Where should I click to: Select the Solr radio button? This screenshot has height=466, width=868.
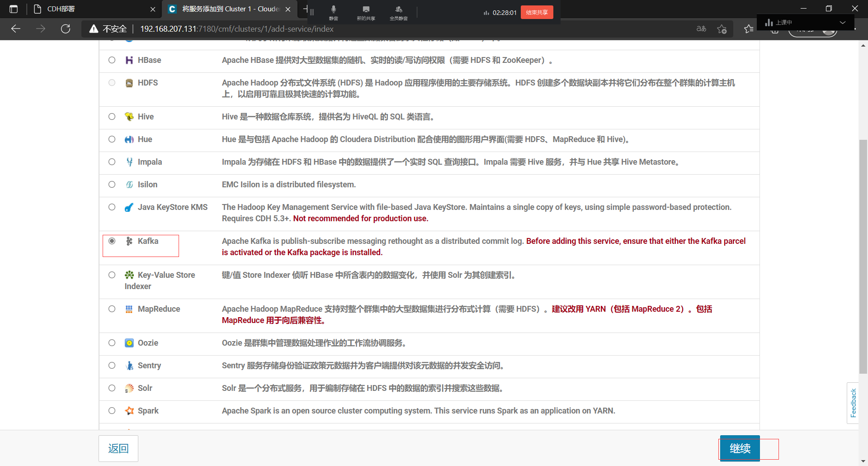coord(112,388)
